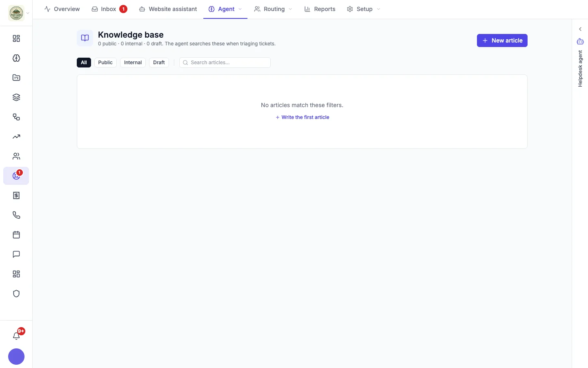Viewport: 588px width, 368px height.
Task: Open the Inbox tab
Action: click(x=109, y=9)
